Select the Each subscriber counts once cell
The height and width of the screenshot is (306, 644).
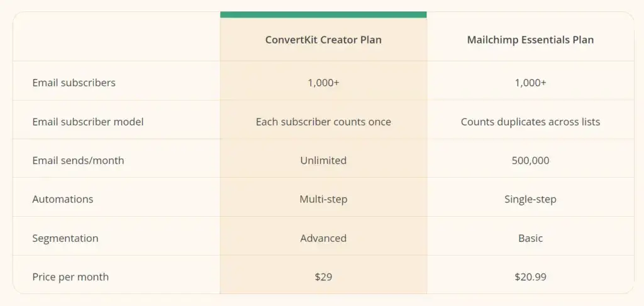[323, 122]
